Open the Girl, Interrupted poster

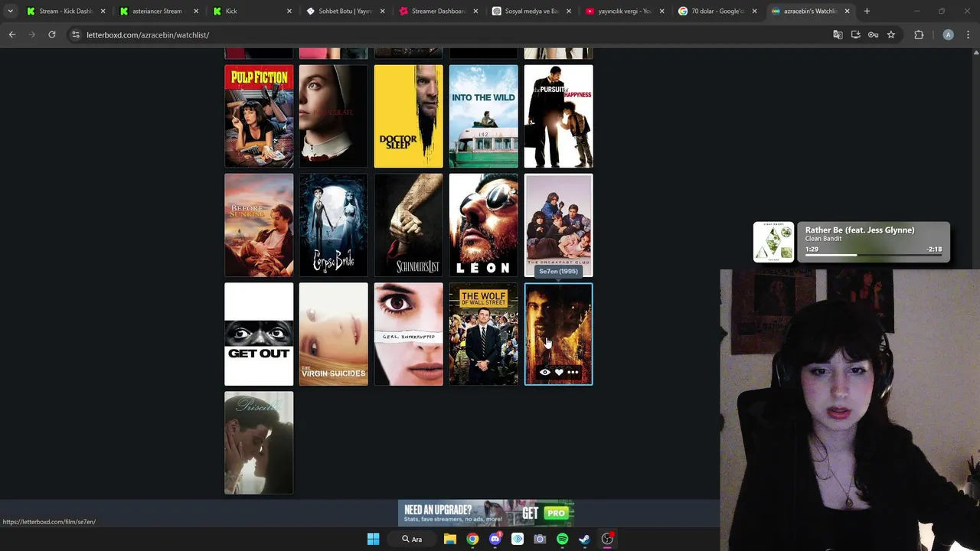pos(409,334)
